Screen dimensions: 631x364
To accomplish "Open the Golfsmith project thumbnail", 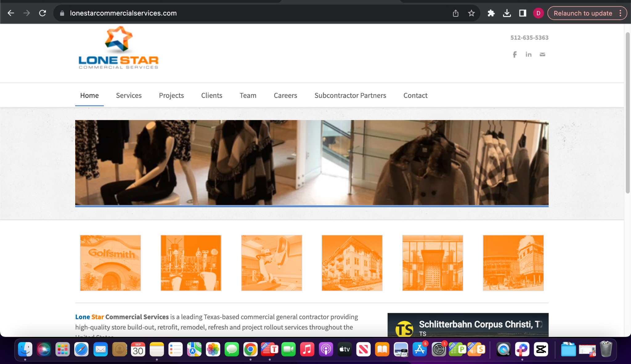I will tap(111, 263).
